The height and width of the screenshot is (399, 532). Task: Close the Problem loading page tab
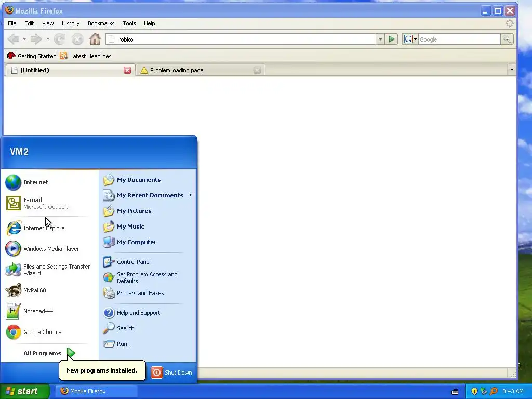tap(257, 70)
